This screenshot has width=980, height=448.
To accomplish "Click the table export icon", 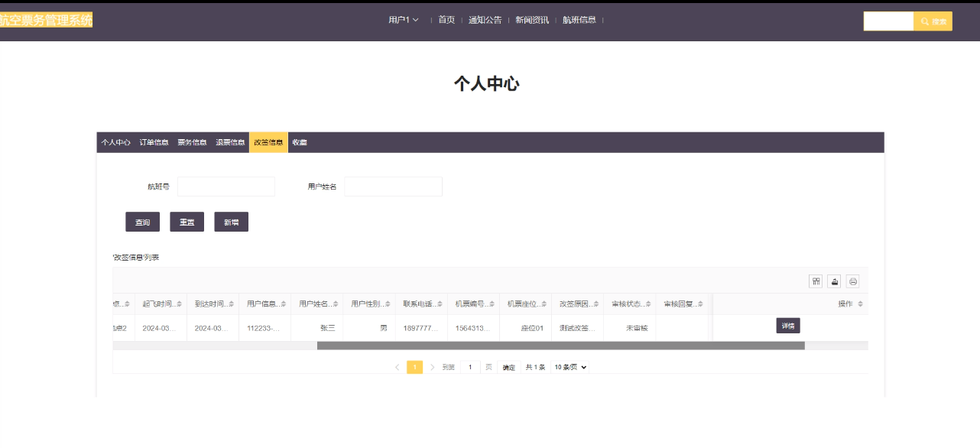I will pos(834,281).
